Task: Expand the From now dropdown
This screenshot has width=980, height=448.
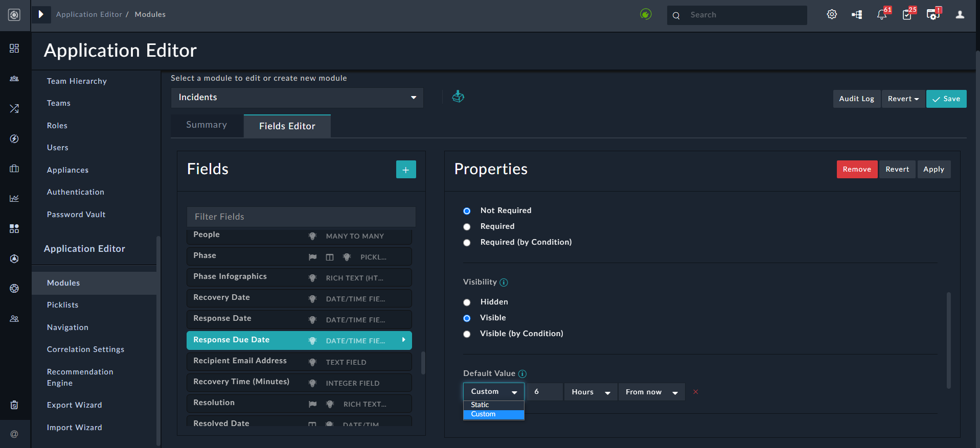Action: tap(651, 392)
